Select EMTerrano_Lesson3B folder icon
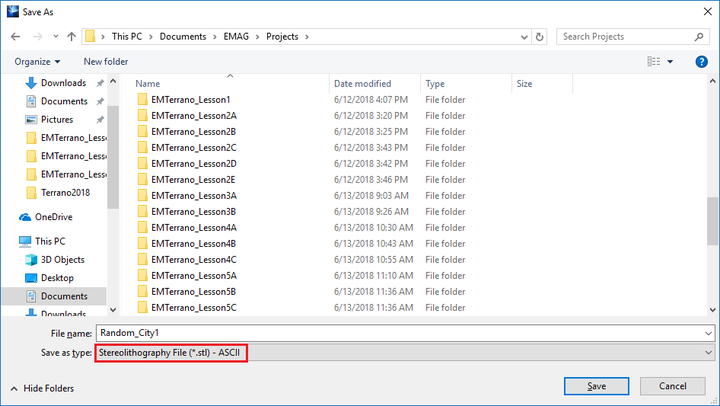720x406 pixels. [x=142, y=212]
